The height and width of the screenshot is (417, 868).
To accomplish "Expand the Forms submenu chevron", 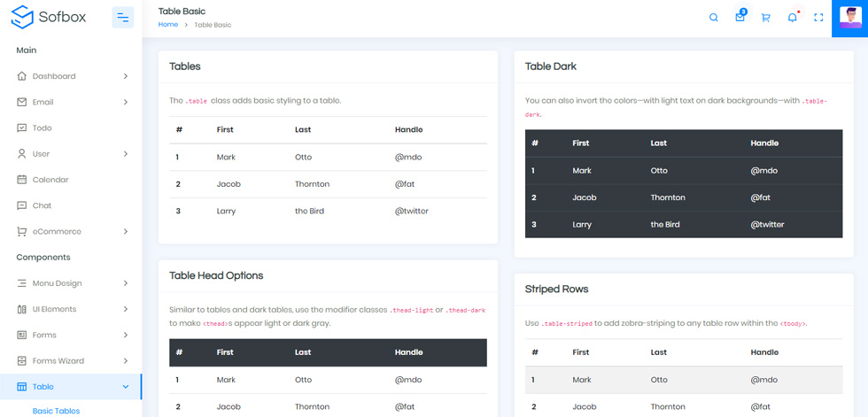I will [x=126, y=336].
